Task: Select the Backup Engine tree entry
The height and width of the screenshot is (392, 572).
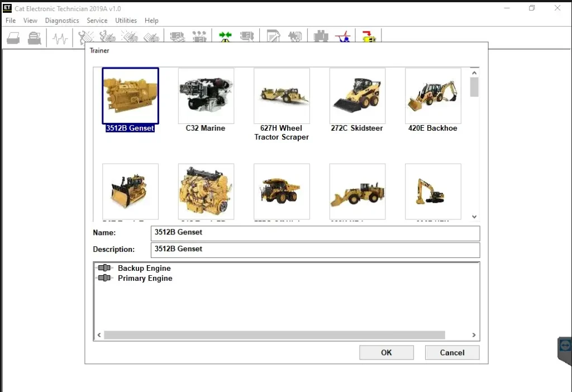Action: click(144, 268)
